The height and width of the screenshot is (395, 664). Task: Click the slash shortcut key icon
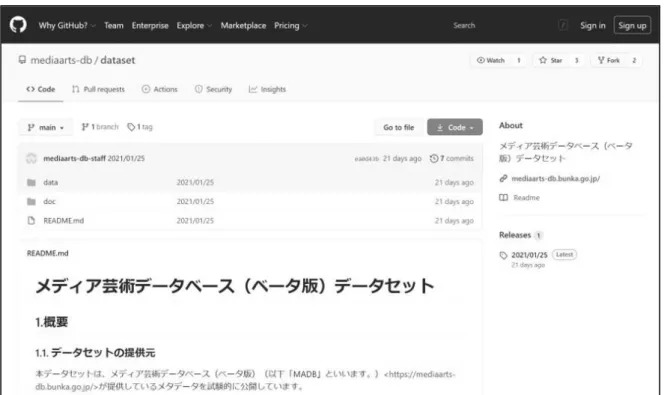point(563,25)
